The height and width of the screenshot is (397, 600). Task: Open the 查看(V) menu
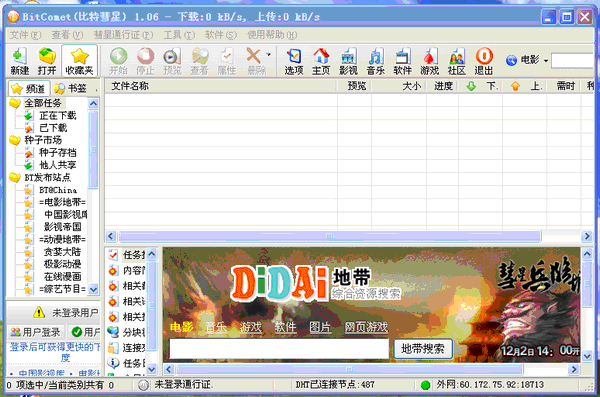[x=67, y=35]
